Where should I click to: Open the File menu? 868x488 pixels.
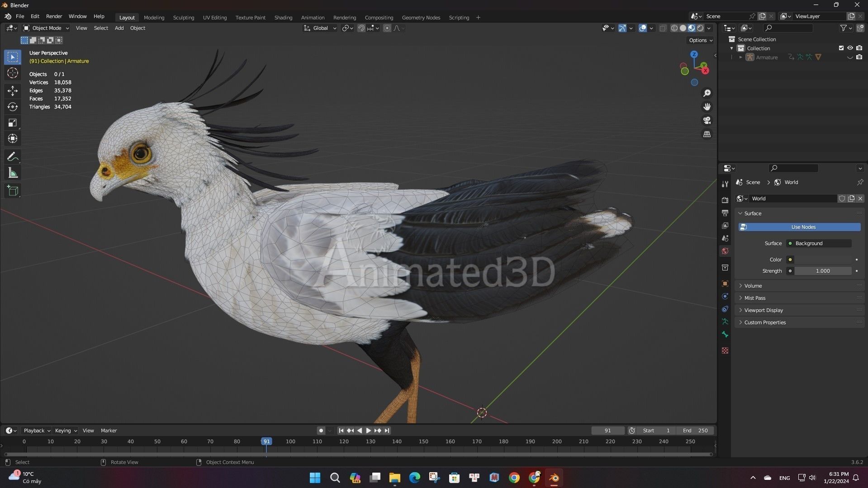(x=20, y=16)
